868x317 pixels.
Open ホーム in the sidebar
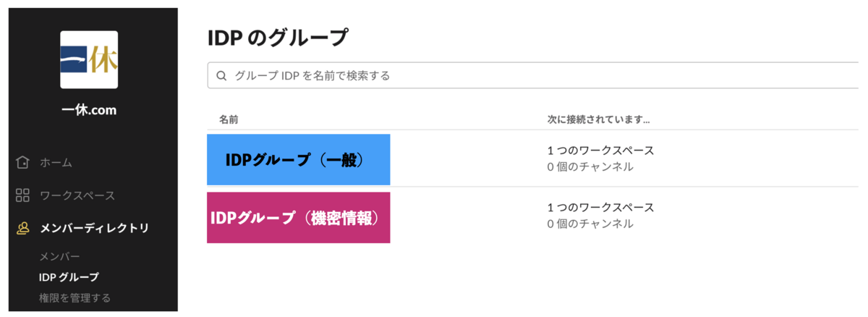click(x=56, y=162)
